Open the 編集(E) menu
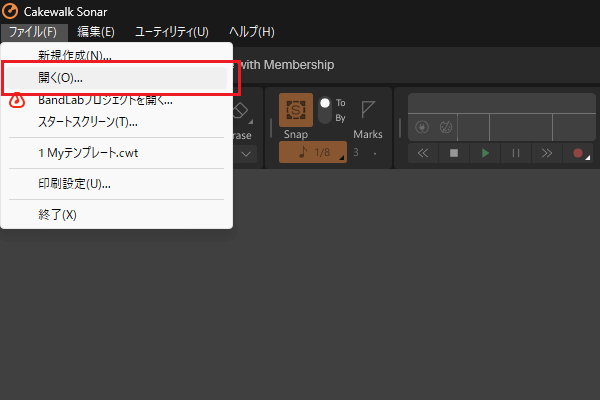 [96, 32]
